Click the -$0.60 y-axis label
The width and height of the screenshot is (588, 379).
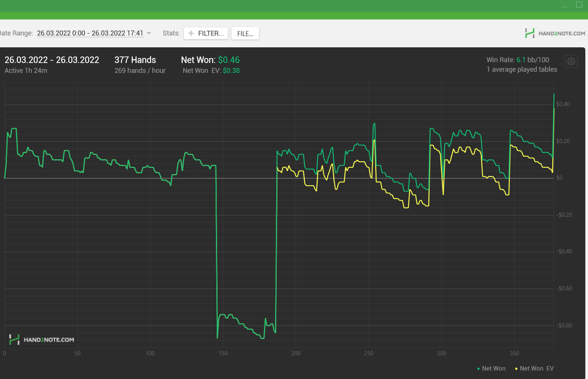pyautogui.click(x=564, y=289)
